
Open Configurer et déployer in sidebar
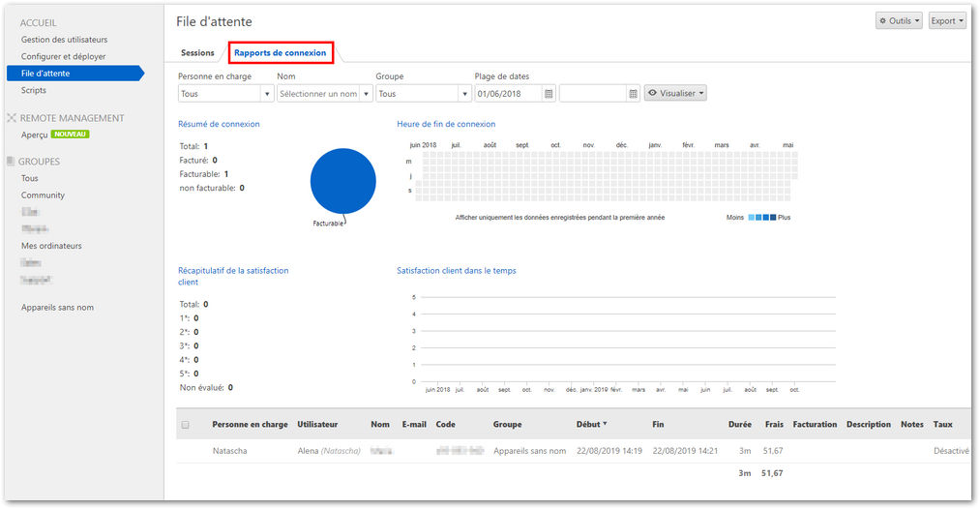63,56
